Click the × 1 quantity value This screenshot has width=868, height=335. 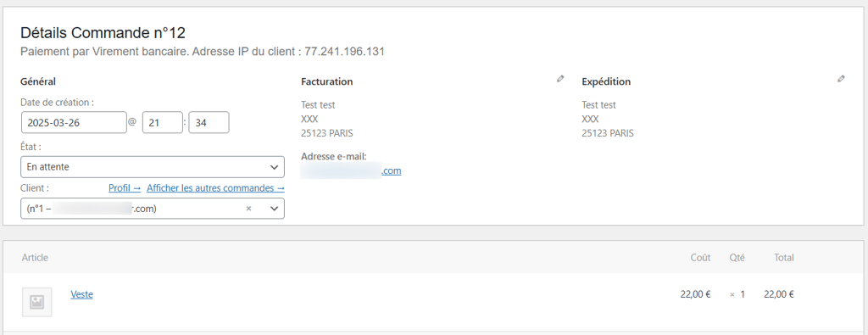click(x=737, y=295)
